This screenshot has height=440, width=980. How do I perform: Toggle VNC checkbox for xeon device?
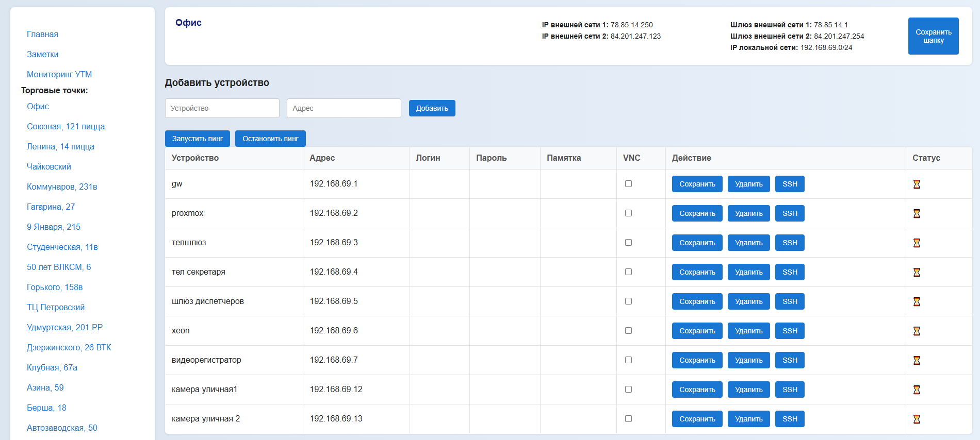click(x=628, y=330)
